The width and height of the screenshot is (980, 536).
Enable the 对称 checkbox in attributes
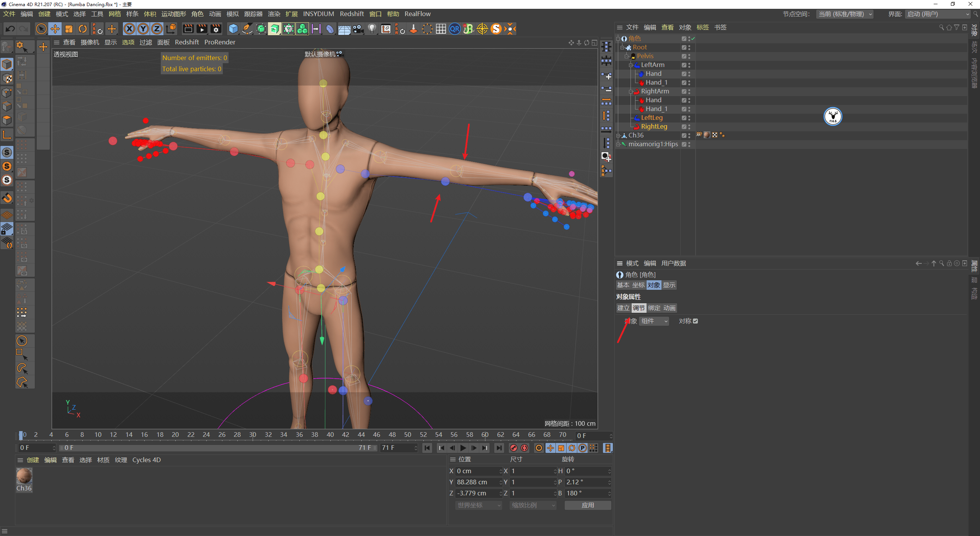[x=696, y=321]
